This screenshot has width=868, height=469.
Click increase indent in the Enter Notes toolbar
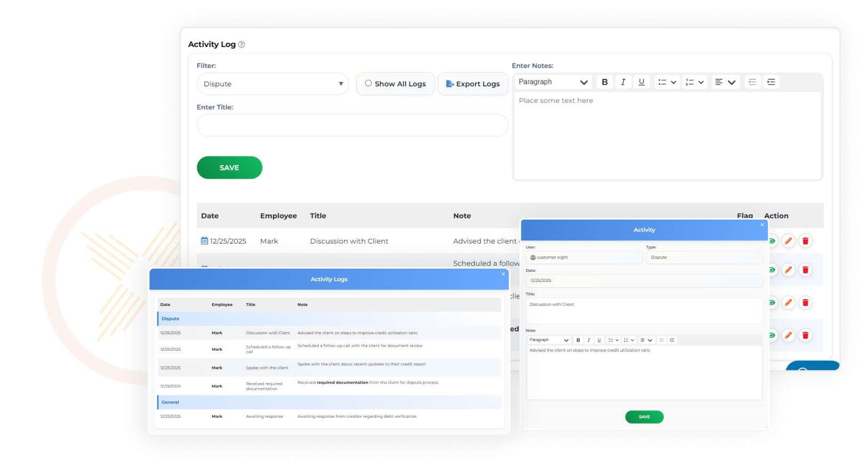(x=771, y=82)
